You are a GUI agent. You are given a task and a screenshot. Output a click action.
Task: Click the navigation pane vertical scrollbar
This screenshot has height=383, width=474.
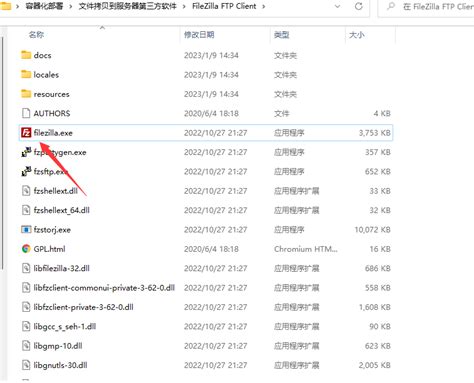click(x=3, y=153)
